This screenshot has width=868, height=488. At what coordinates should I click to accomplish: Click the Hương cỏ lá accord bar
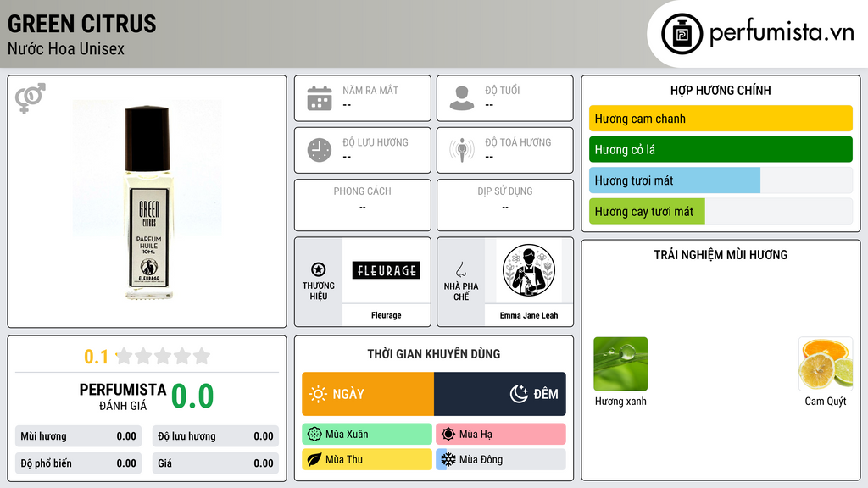[x=721, y=149]
